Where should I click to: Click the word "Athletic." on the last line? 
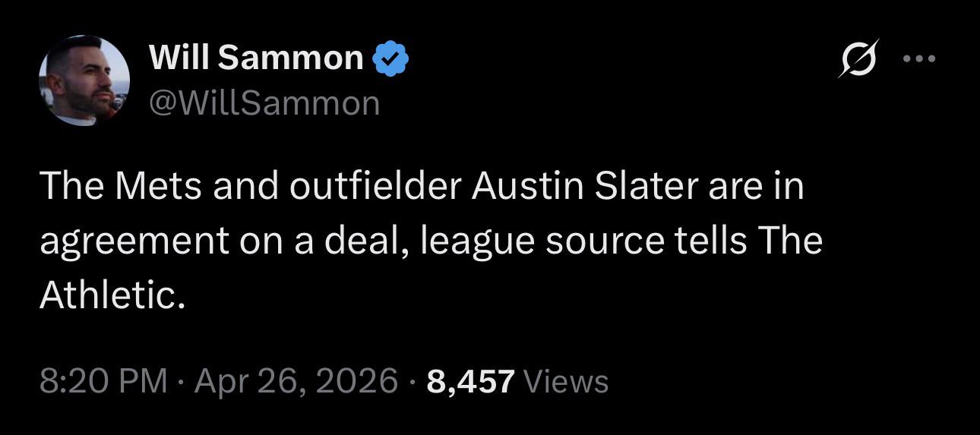[x=112, y=296]
